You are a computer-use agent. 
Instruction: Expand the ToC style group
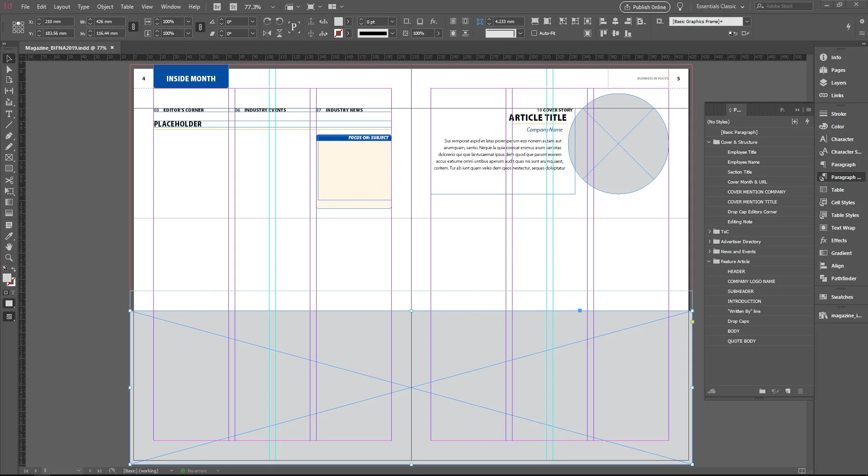point(709,231)
